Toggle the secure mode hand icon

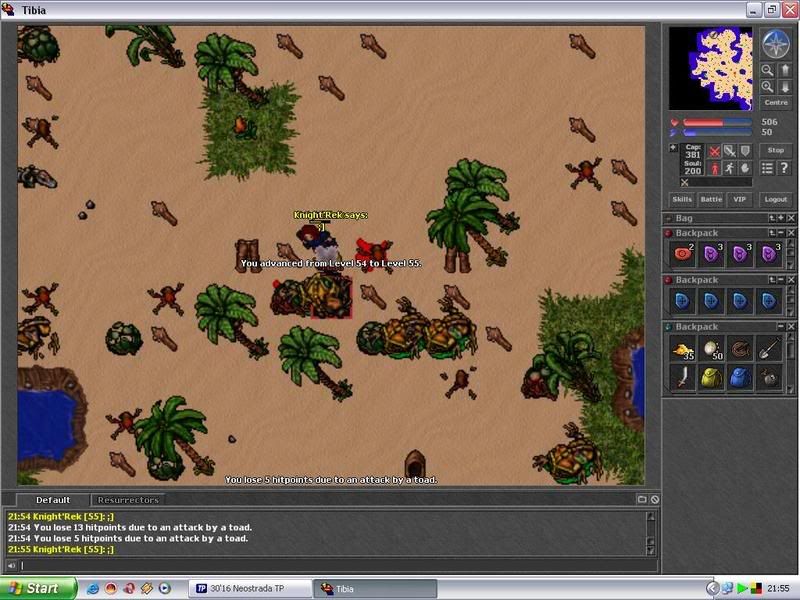(745, 168)
